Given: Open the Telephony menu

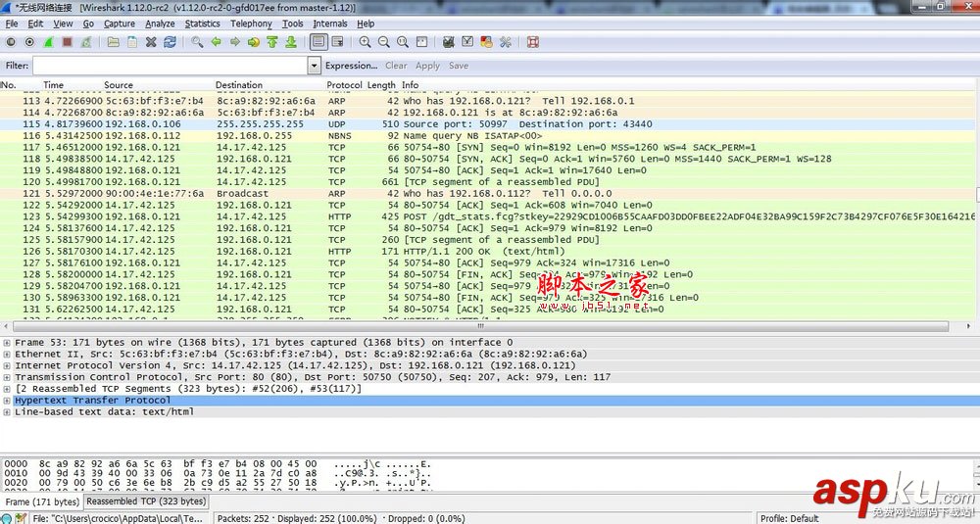Looking at the screenshot, I should pyautogui.click(x=251, y=24).
